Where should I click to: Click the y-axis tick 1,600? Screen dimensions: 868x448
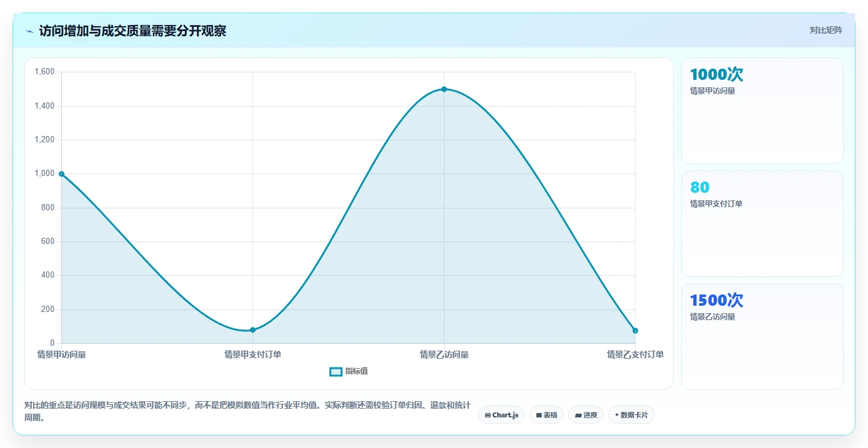pyautogui.click(x=45, y=72)
